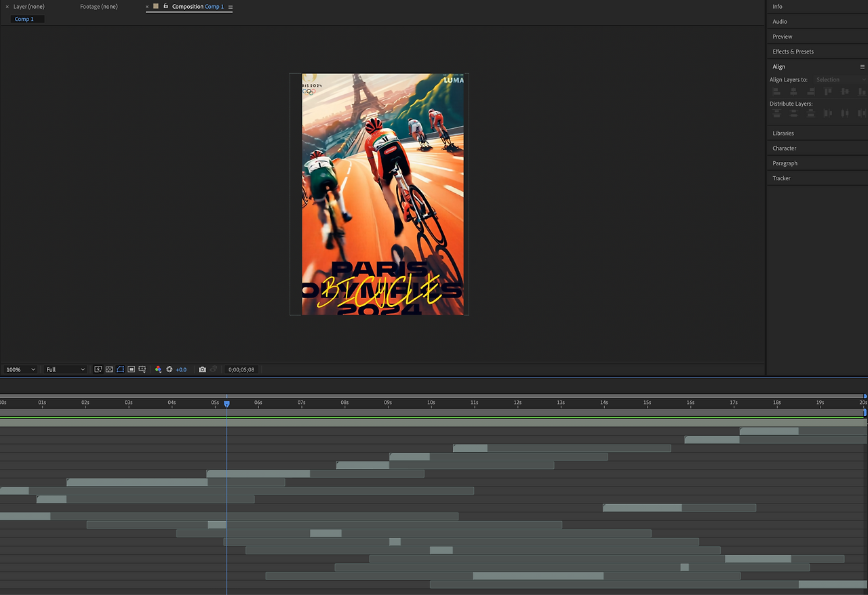Click the distribute right edges icon
Screen dimensions: 868x595
862,113
